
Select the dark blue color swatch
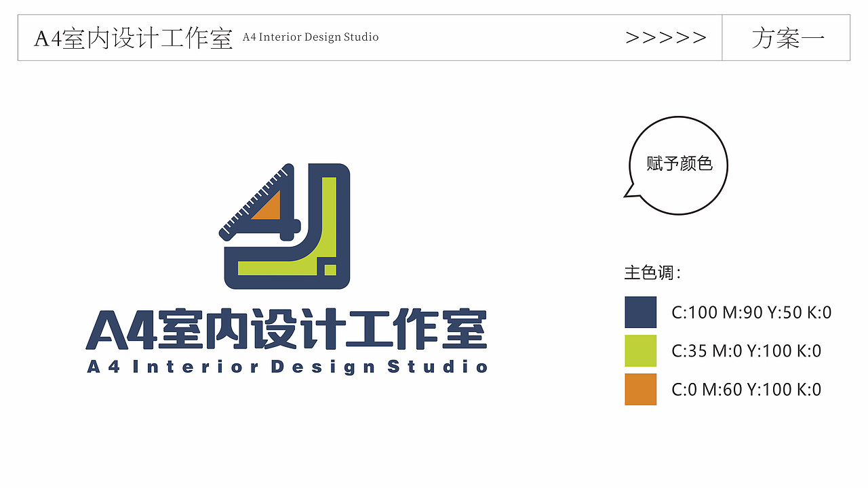click(640, 313)
